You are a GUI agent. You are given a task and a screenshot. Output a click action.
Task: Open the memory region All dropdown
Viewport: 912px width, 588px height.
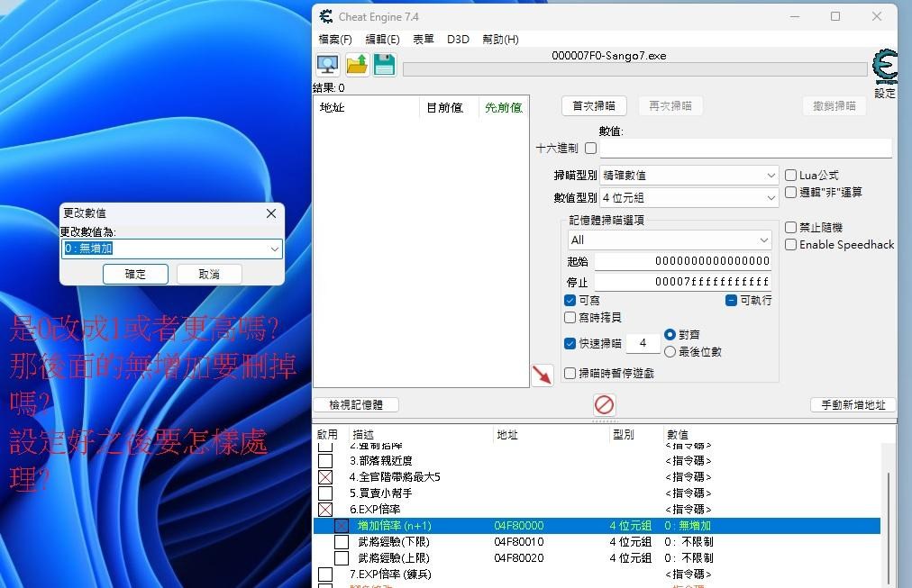pos(670,240)
